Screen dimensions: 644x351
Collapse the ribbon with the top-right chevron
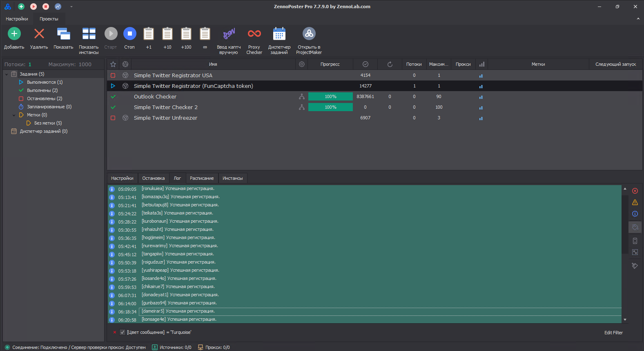[638, 19]
